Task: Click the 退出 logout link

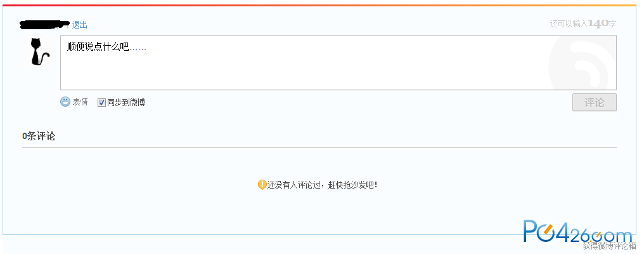Action: [80, 25]
